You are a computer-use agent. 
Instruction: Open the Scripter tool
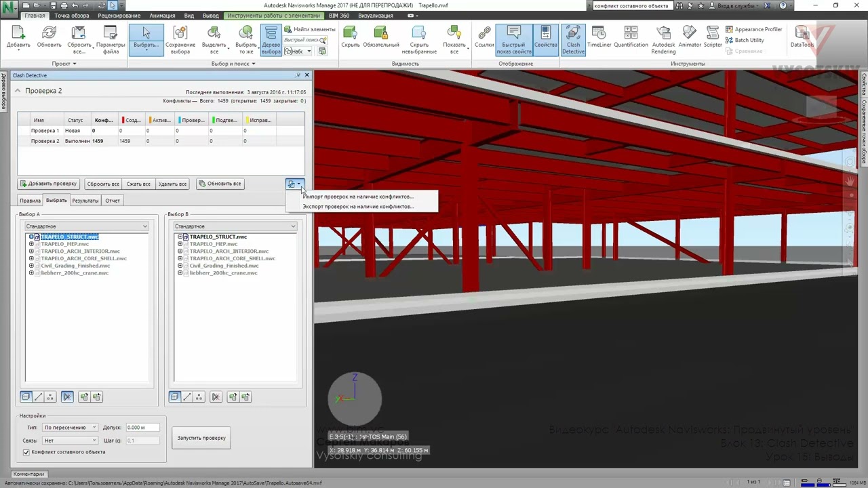coord(713,38)
